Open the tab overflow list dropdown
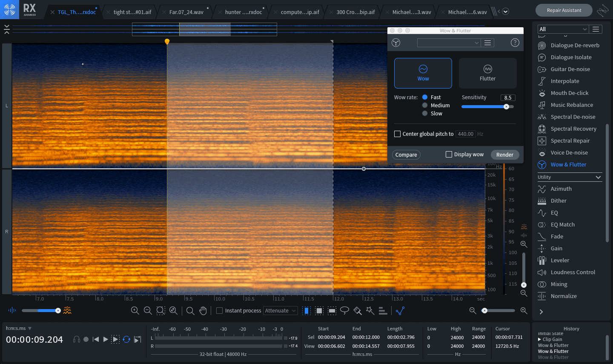 (x=506, y=11)
